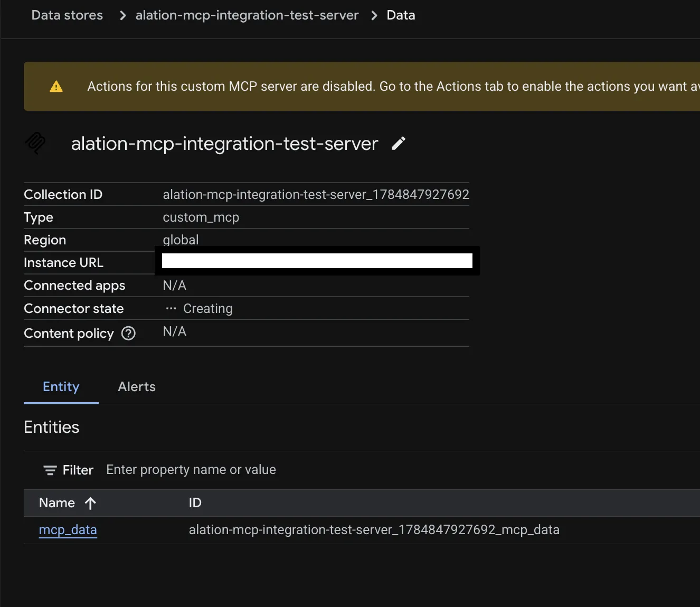The width and height of the screenshot is (700, 607).
Task: Click the disabled actions warning message
Action: [x=393, y=87]
